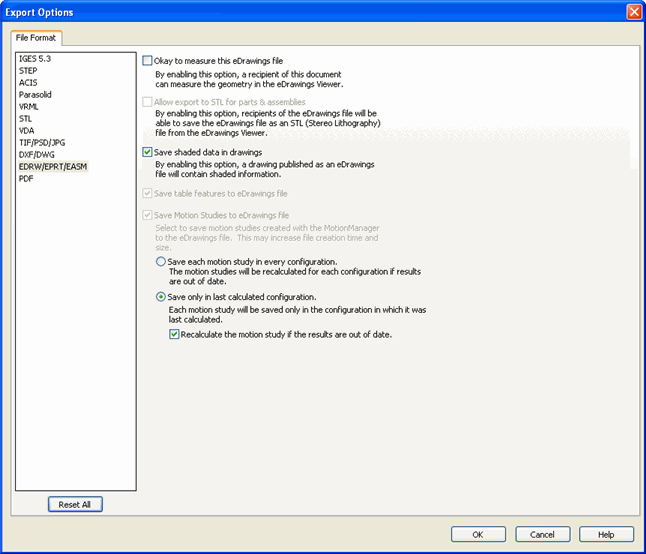Click the Cancel button

click(x=542, y=535)
